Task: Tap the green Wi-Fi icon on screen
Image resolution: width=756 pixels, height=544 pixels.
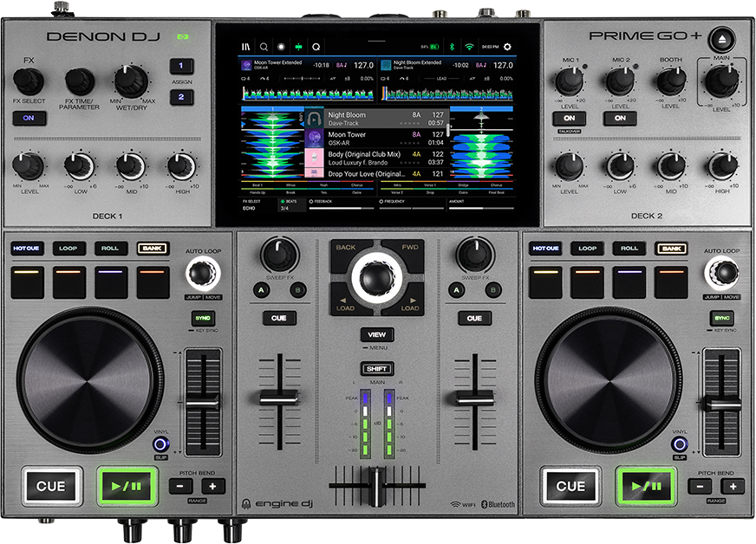Action: 469,46
